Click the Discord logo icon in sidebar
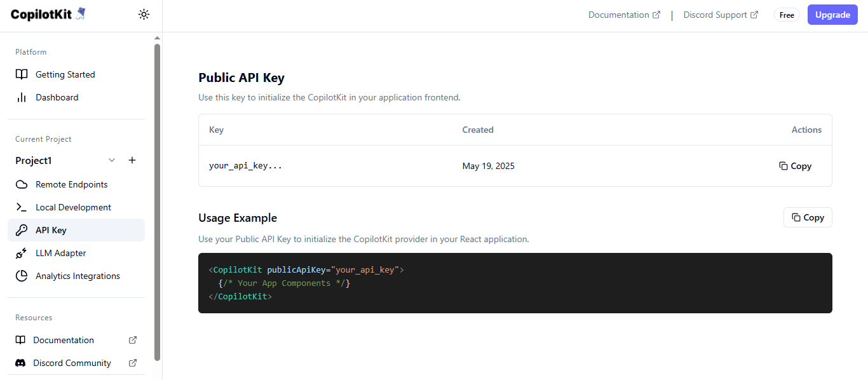The height and width of the screenshot is (380, 868). [x=20, y=363]
